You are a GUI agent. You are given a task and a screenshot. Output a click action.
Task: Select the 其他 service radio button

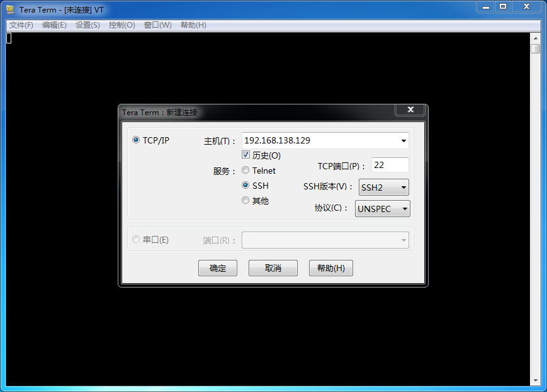(x=245, y=200)
